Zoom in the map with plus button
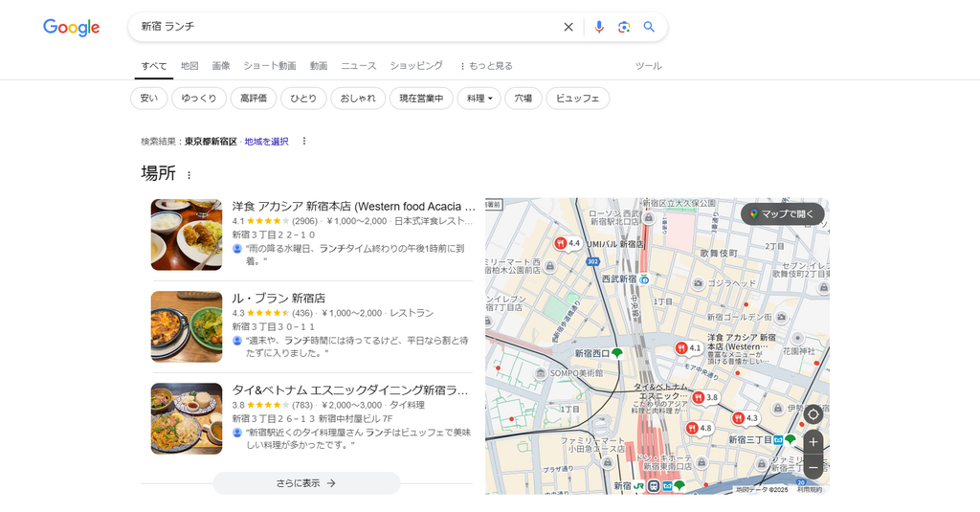The image size is (980, 512). click(813, 442)
